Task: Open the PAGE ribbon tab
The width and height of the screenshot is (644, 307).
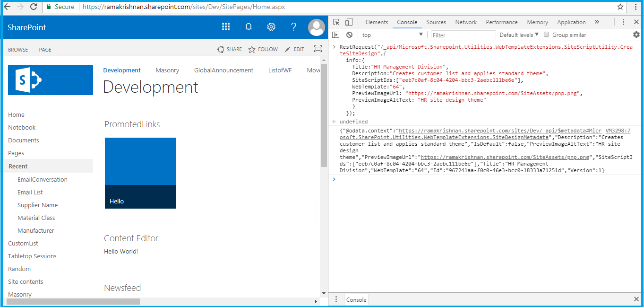Action: [x=45, y=50]
